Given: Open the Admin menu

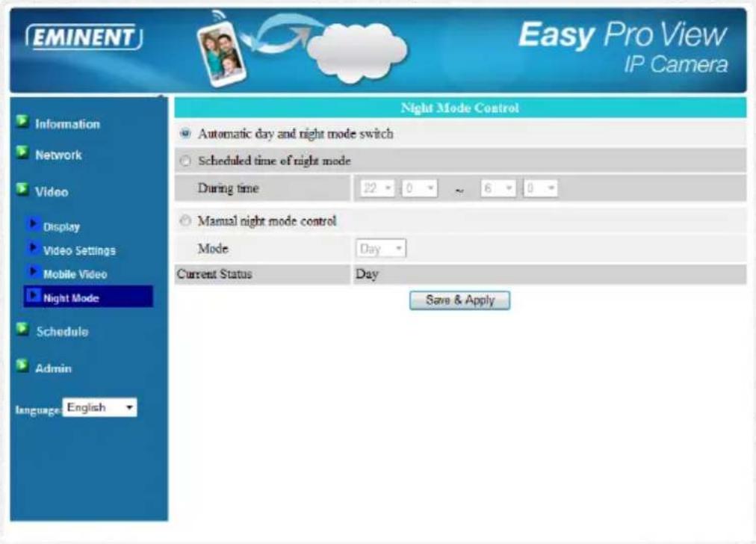Looking at the screenshot, I should [x=54, y=368].
